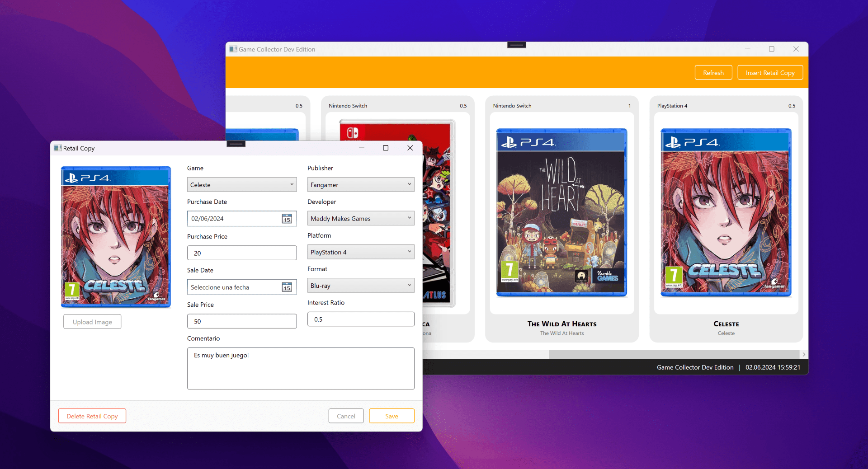Save the retail copy
Screen dimensions: 868x469
(392, 416)
